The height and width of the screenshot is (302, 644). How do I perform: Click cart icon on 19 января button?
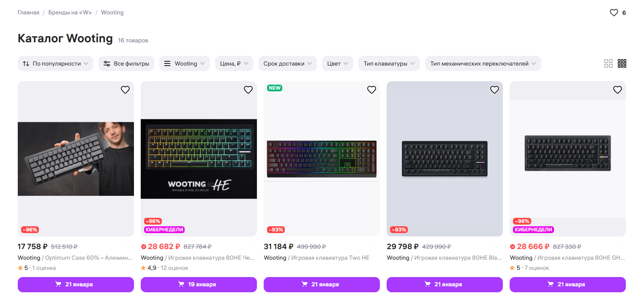click(x=182, y=284)
